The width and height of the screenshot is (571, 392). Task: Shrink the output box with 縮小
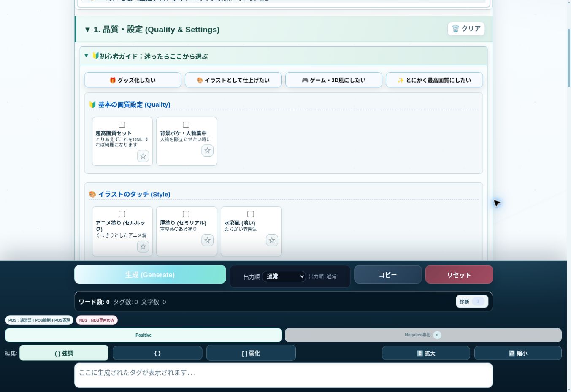(518, 353)
